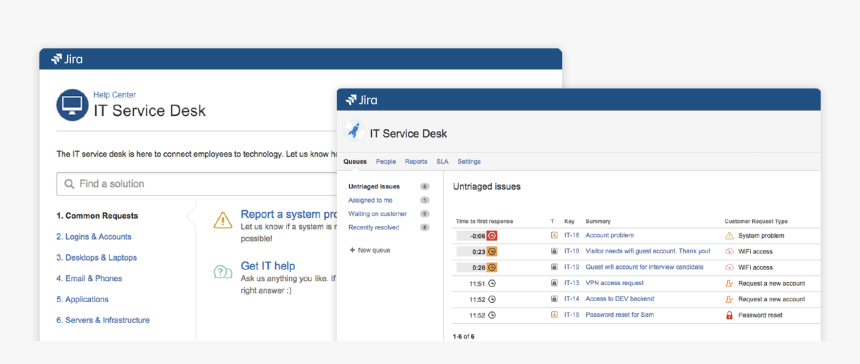The width and height of the screenshot is (860, 364).
Task: Open issue key IT-16
Action: point(572,235)
